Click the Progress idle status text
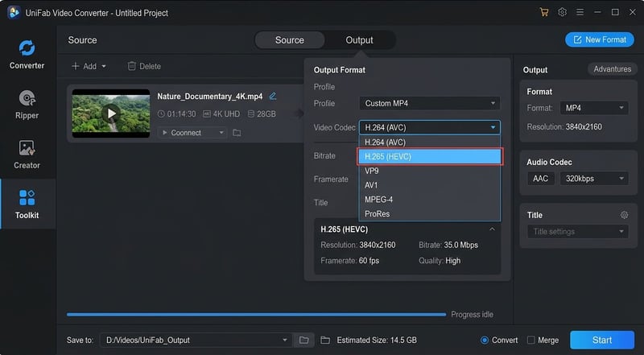The height and width of the screenshot is (355, 644). click(x=472, y=314)
